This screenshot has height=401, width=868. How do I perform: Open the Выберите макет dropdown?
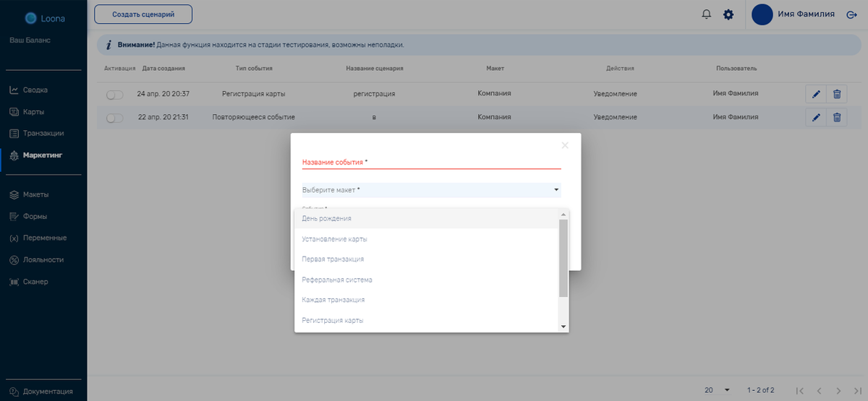[x=431, y=189]
